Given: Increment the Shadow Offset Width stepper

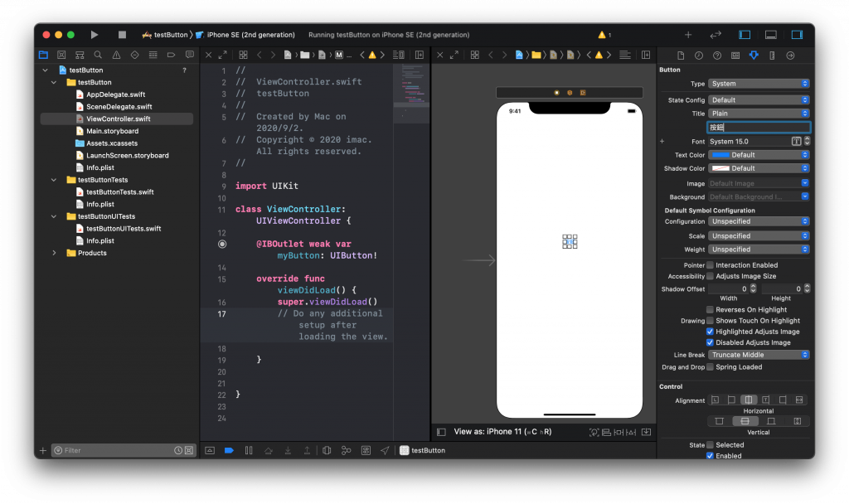Looking at the screenshot, I should (x=753, y=287).
